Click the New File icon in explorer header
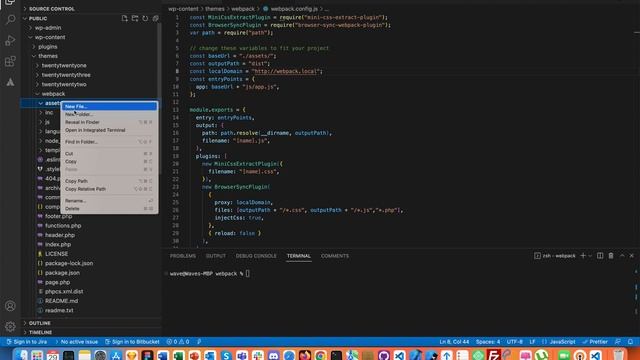This screenshot has width=640, height=360. pos(124,18)
